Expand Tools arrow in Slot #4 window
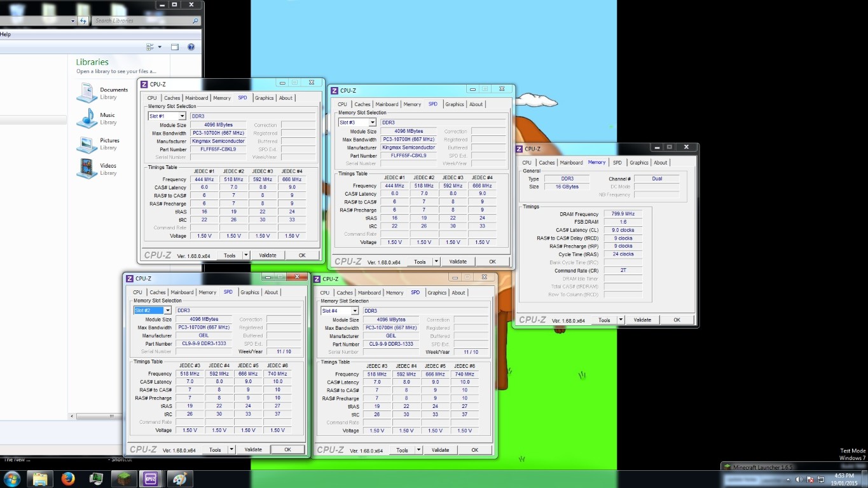Screen dimensions: 868x488 [x=418, y=451]
